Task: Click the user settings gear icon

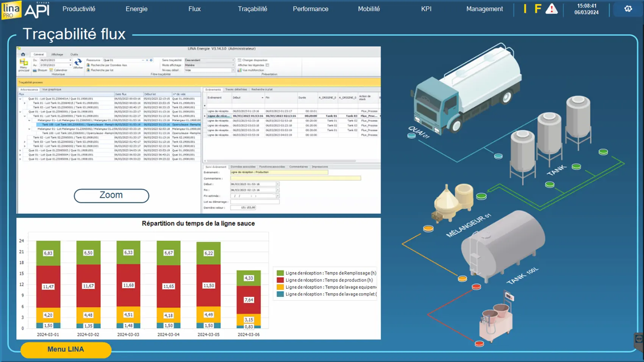Action: (628, 9)
